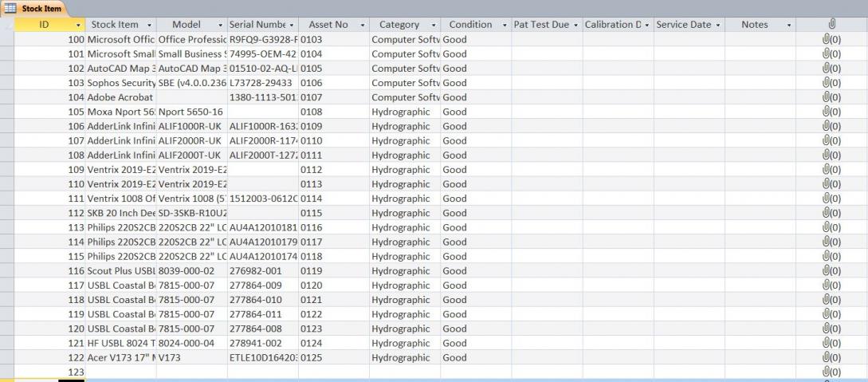Select Condition cell 'Good' in row 121

pos(476,343)
